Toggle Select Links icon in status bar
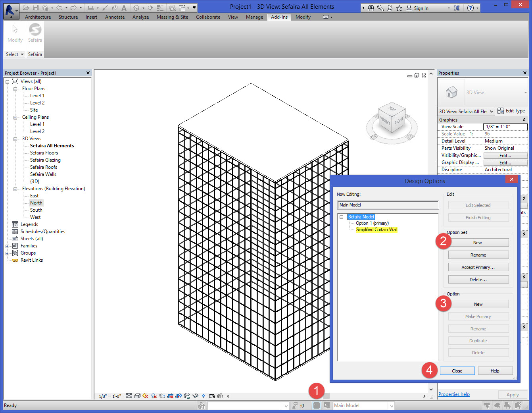This screenshot has width=532, height=413. click(487, 405)
